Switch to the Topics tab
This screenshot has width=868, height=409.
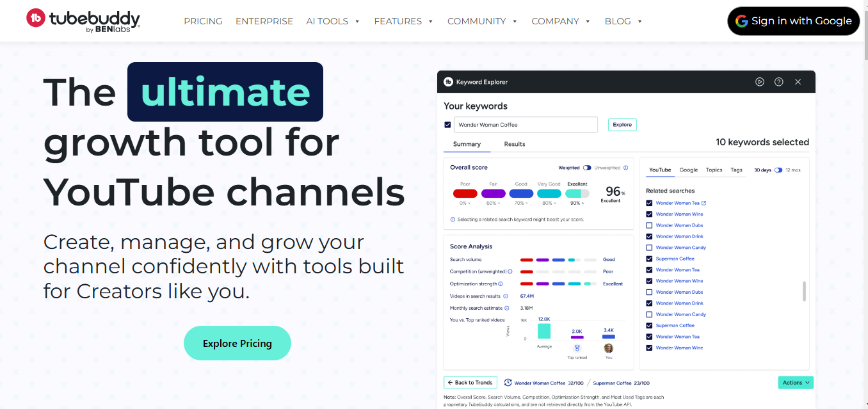714,170
